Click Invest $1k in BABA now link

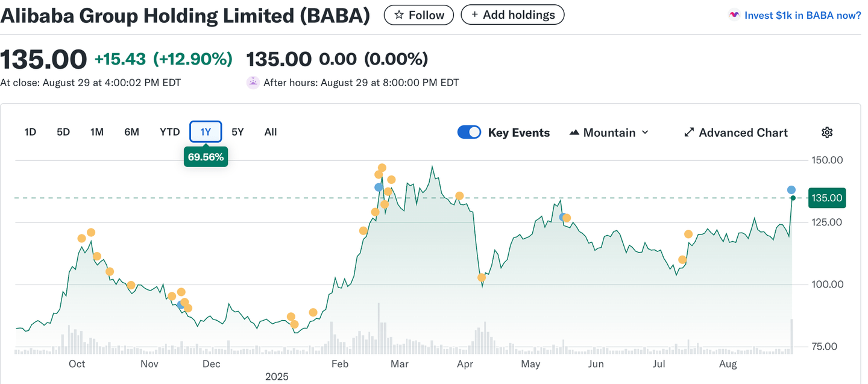802,16
